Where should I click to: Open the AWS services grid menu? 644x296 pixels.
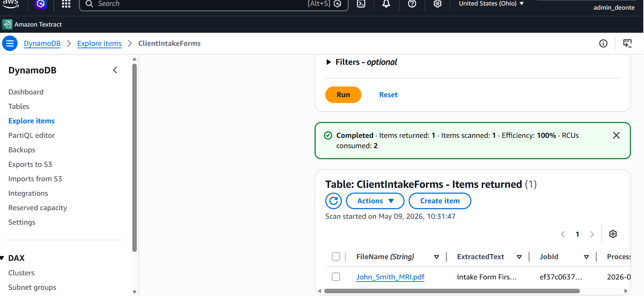[66, 4]
